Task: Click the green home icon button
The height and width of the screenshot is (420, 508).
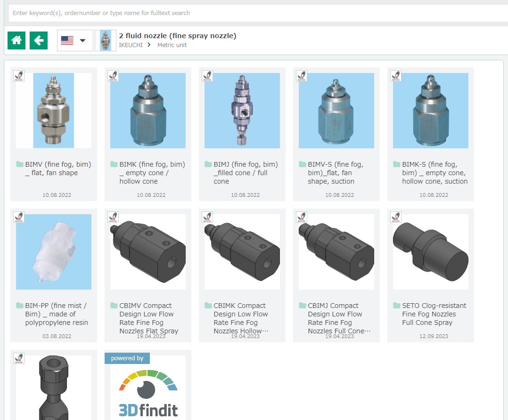Action: pyautogui.click(x=16, y=40)
